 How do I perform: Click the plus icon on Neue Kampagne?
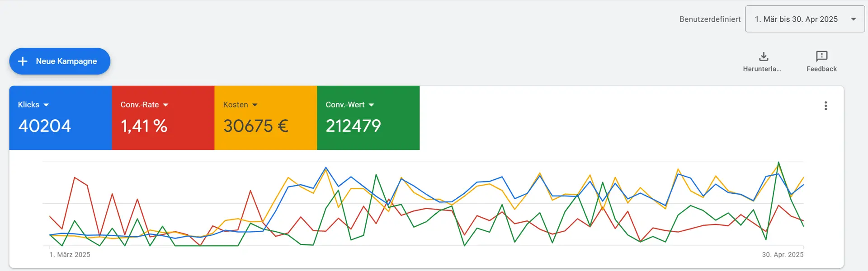tap(23, 61)
